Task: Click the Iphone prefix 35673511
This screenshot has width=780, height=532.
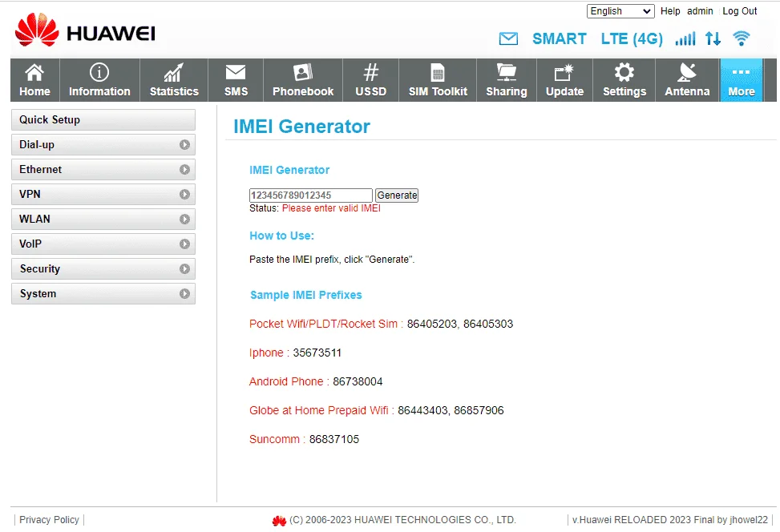Action: click(317, 353)
